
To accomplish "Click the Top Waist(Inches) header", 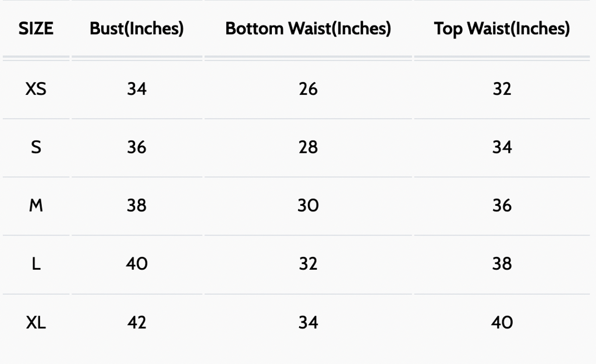I will 502,28.
